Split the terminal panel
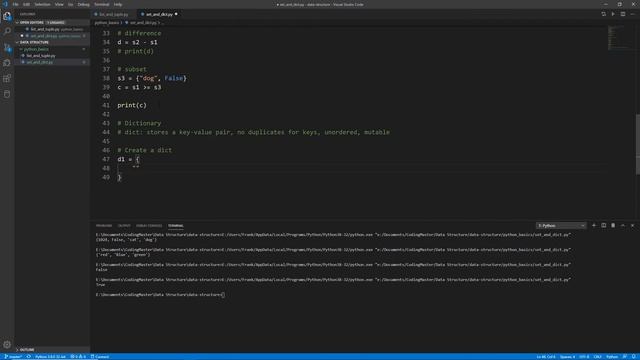640x360 pixels. pos(604,225)
